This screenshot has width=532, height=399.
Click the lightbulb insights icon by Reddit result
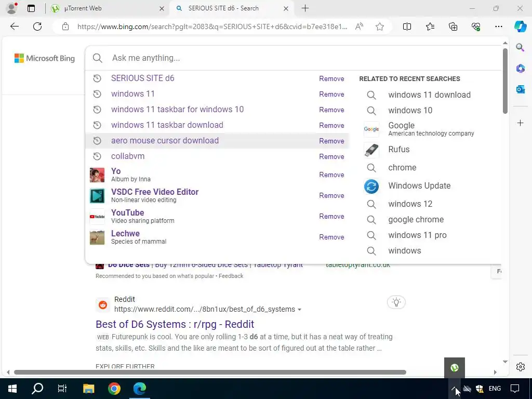pyautogui.click(x=396, y=302)
